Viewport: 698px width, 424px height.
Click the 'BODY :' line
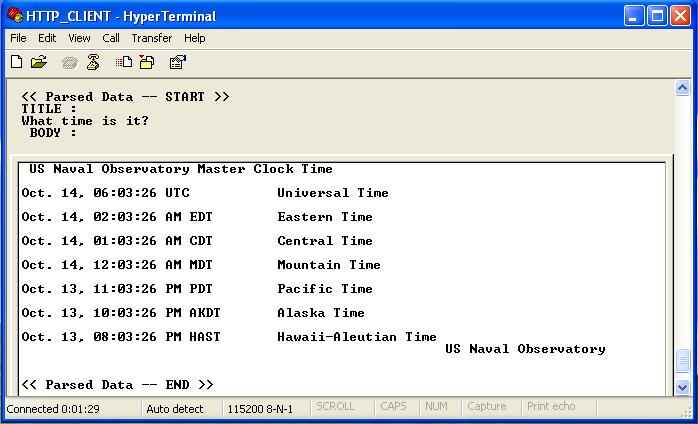click(x=53, y=133)
